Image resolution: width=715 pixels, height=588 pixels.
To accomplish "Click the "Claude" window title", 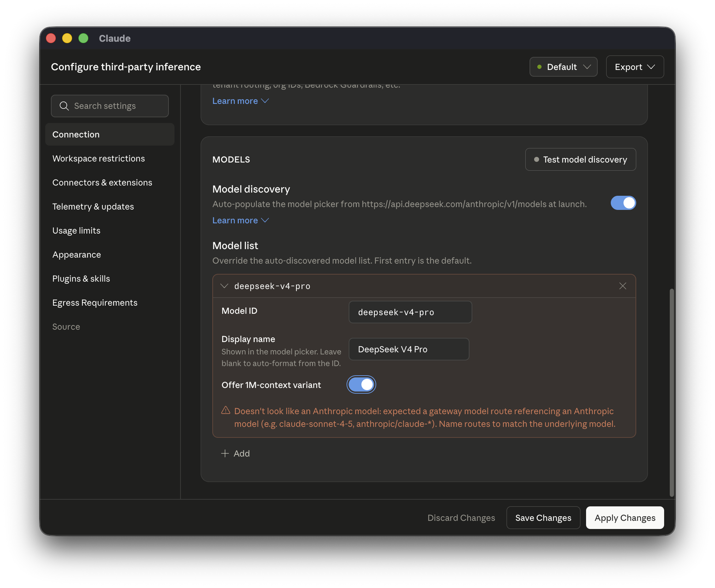I will pos(114,38).
